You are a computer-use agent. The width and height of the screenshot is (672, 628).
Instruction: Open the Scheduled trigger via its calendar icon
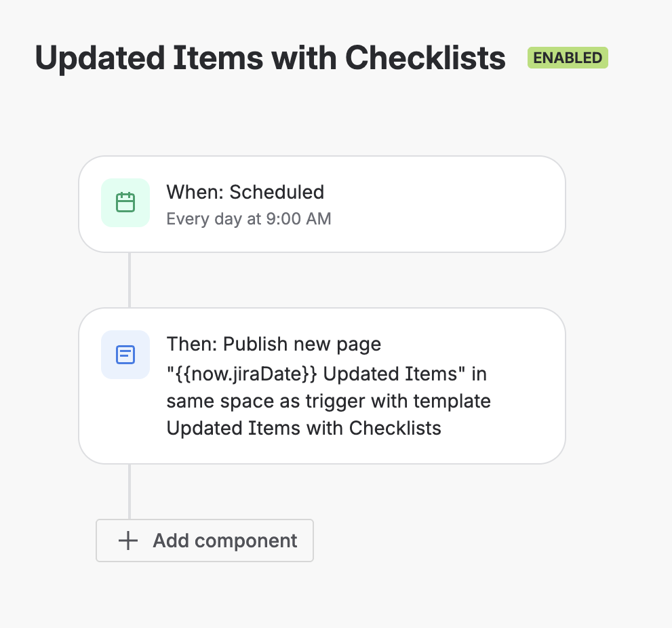[x=125, y=202]
